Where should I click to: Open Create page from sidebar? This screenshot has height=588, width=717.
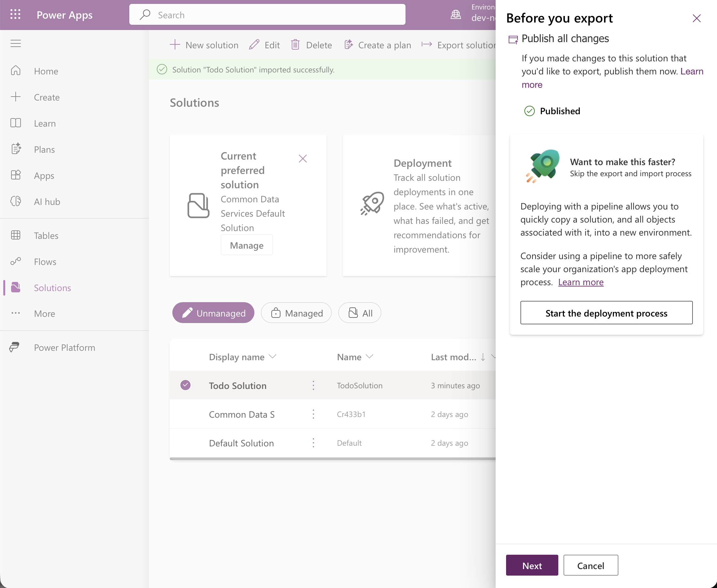[47, 97]
